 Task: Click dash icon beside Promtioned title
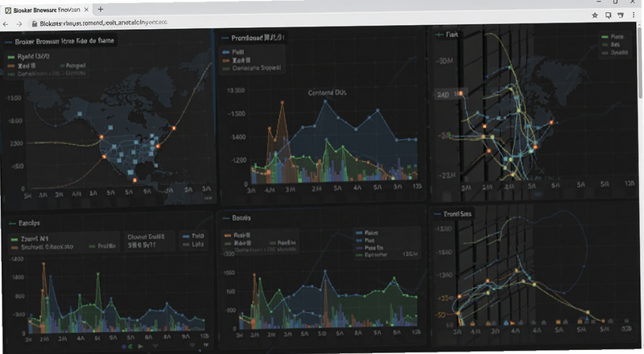(225, 38)
